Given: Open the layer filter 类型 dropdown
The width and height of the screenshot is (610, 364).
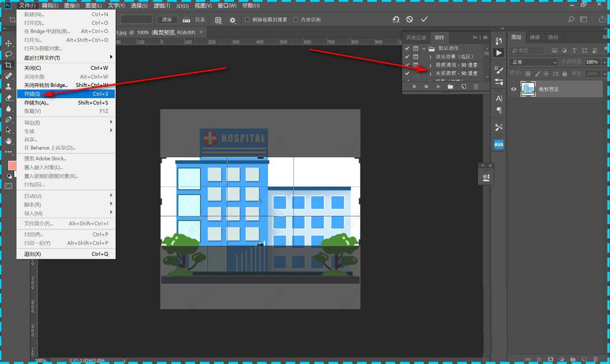Looking at the screenshot, I should click(527, 50).
